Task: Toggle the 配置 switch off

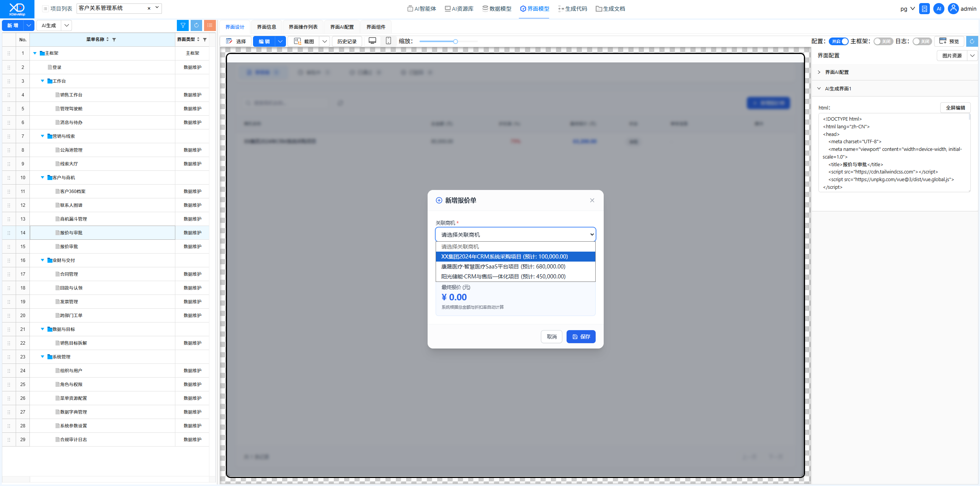Action: pyautogui.click(x=839, y=41)
